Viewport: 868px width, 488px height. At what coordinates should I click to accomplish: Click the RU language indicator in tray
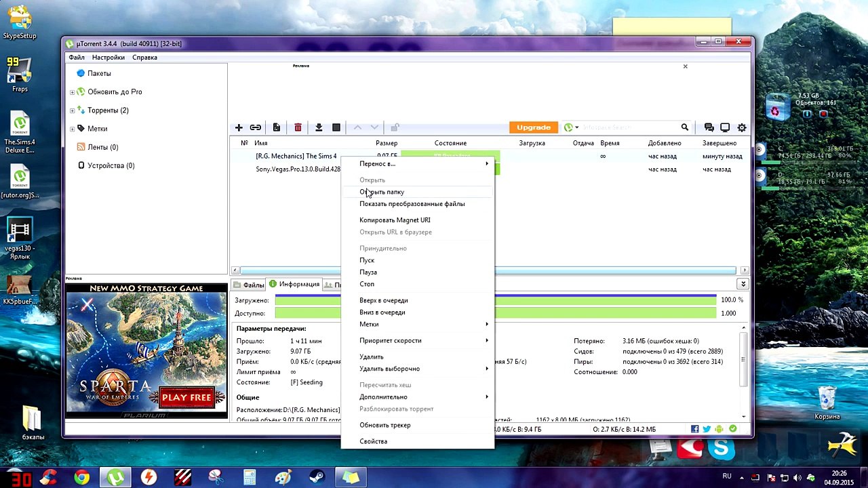click(727, 476)
